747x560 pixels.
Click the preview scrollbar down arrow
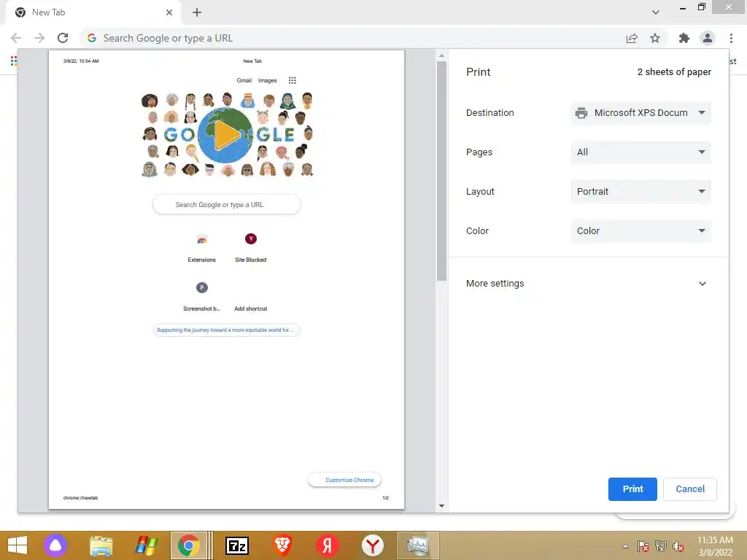coord(441,506)
